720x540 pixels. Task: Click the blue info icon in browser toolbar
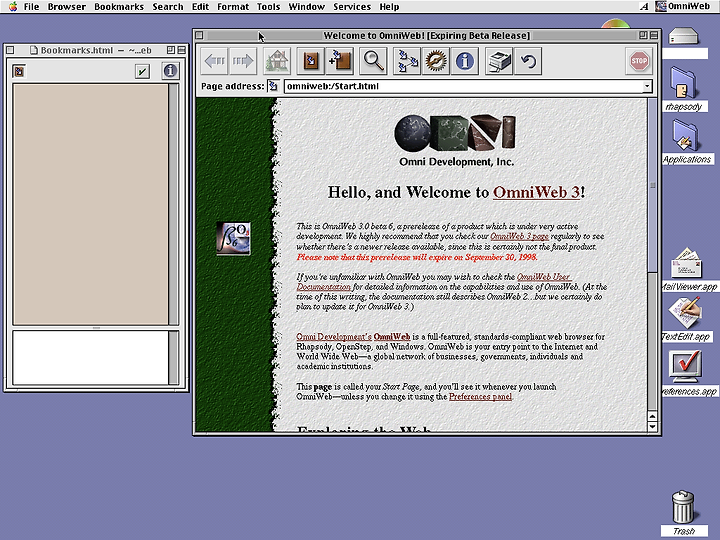(465, 61)
